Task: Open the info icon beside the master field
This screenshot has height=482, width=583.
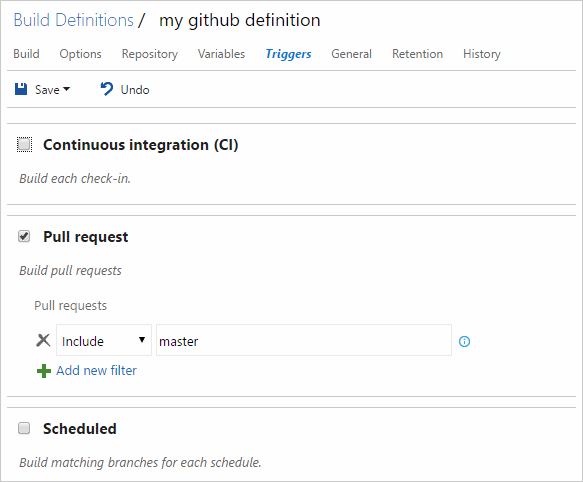Action: coord(464,341)
